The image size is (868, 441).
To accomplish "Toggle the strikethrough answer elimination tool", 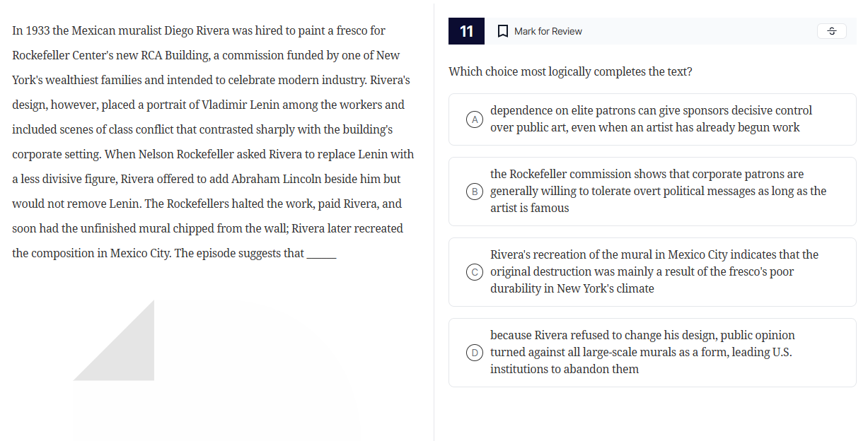I will coord(832,31).
